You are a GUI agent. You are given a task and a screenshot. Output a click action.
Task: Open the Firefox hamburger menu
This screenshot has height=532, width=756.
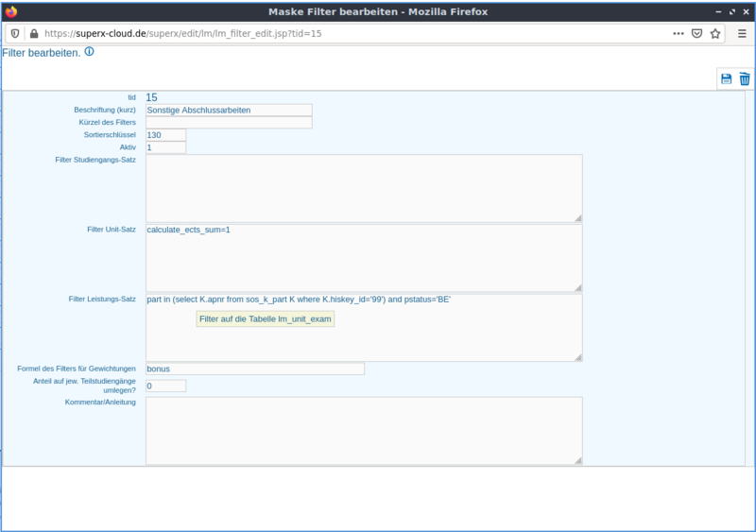742,33
